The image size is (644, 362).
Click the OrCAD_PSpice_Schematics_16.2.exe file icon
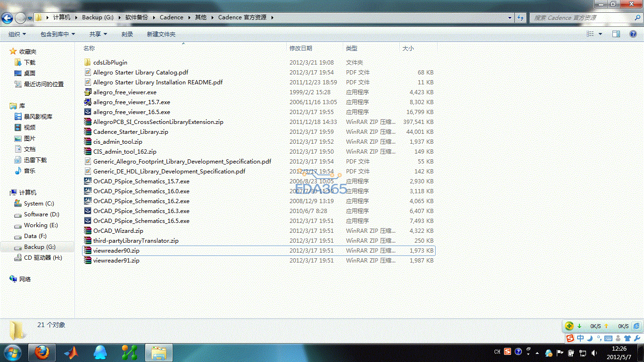[87, 201]
